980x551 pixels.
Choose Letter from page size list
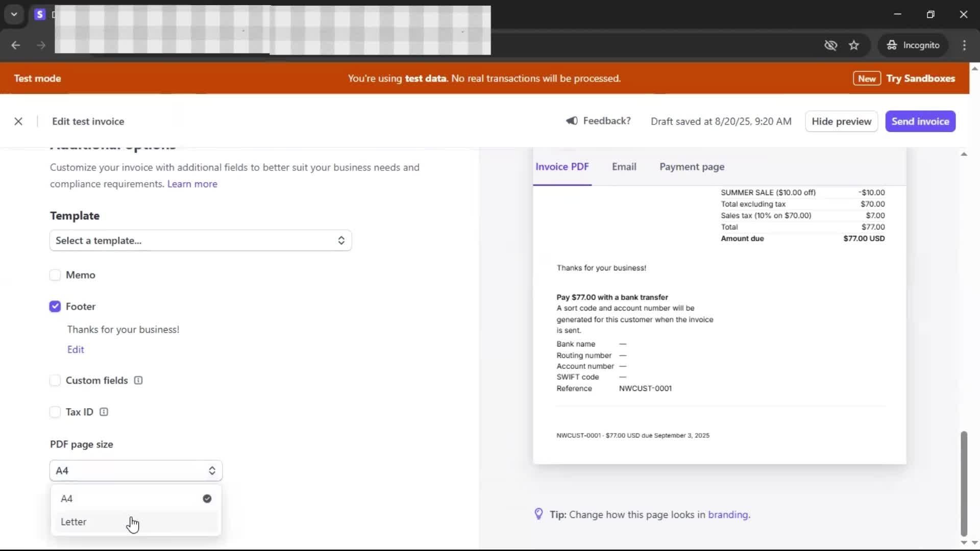(x=74, y=522)
